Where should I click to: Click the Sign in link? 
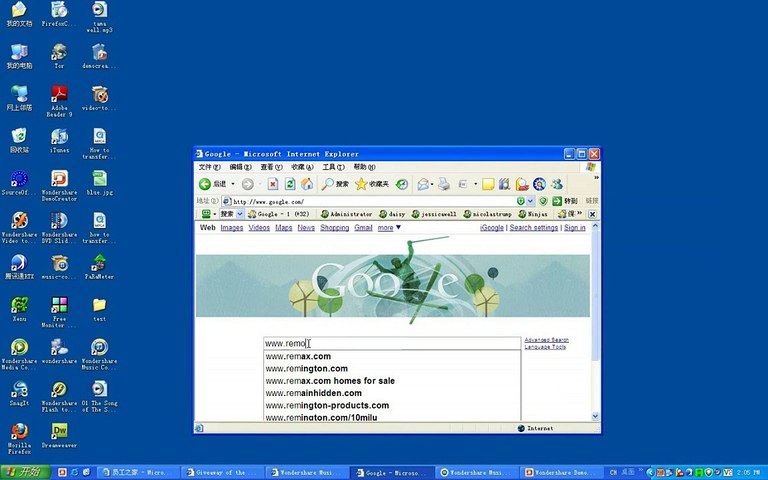575,228
